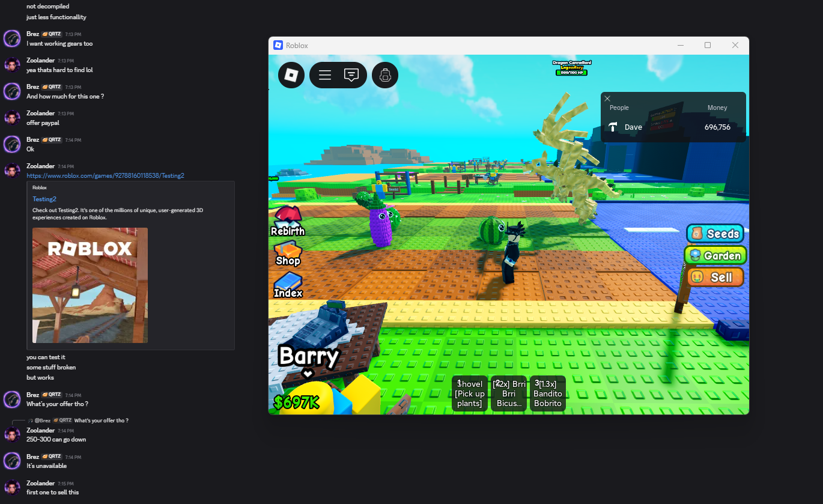Click the Rebirth icon
The image size is (823, 504).
click(288, 220)
